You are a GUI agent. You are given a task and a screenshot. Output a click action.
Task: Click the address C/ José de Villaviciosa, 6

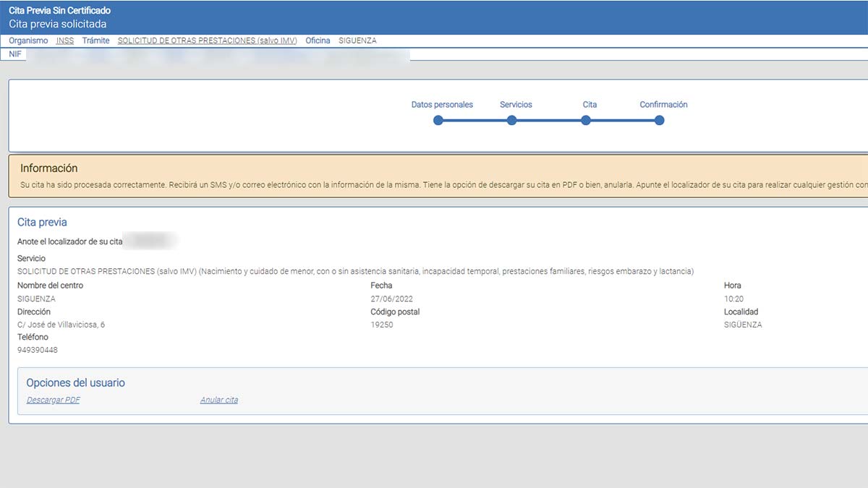coord(61,325)
